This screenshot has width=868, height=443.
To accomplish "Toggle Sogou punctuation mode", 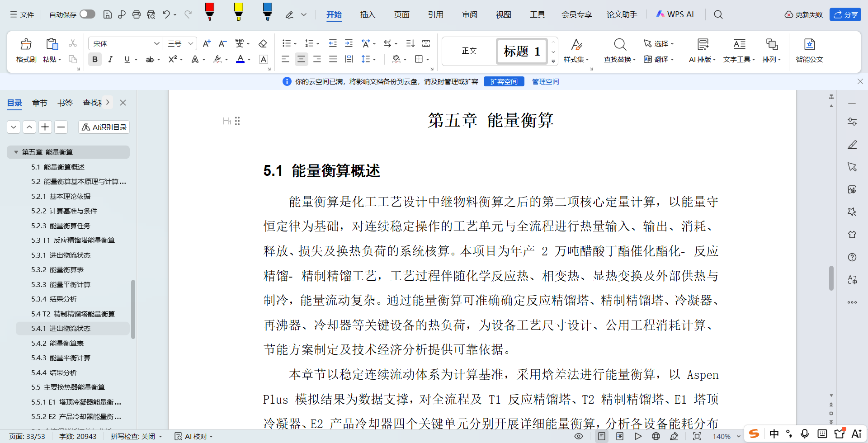I will 789,434.
